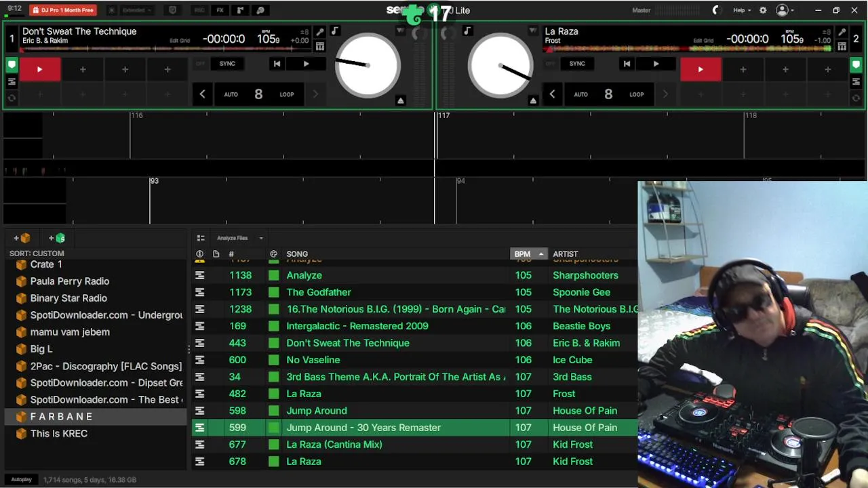Select deck 1 loop roll pad mode icon
The image size is (868, 488).
(x=12, y=98)
